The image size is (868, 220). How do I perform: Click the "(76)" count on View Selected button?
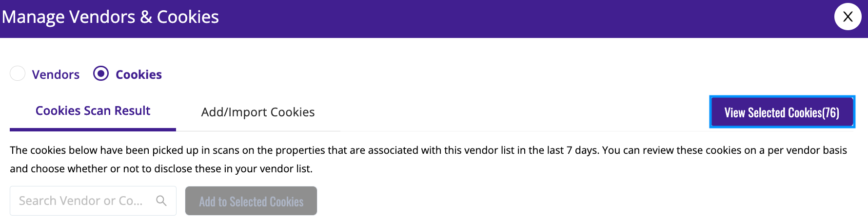(830, 113)
